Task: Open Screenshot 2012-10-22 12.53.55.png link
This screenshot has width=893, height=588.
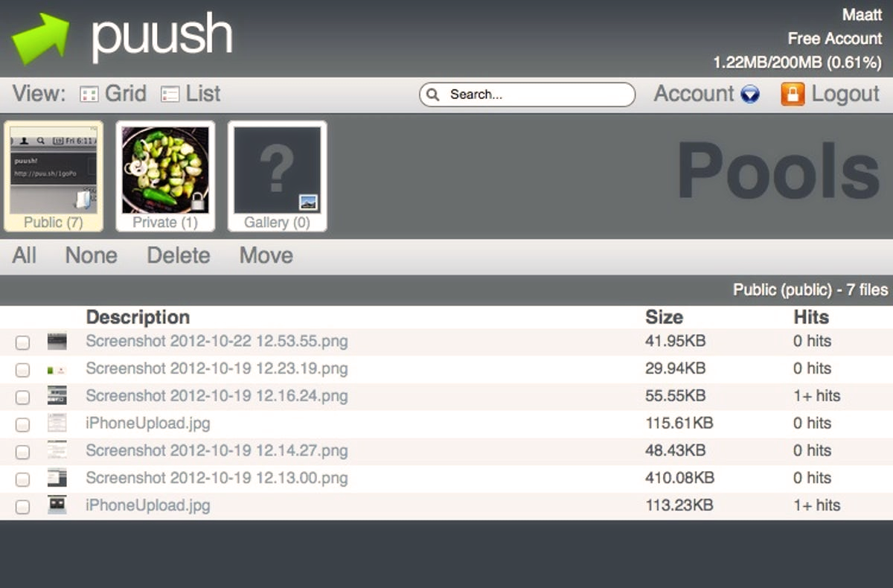Action: coord(217,342)
